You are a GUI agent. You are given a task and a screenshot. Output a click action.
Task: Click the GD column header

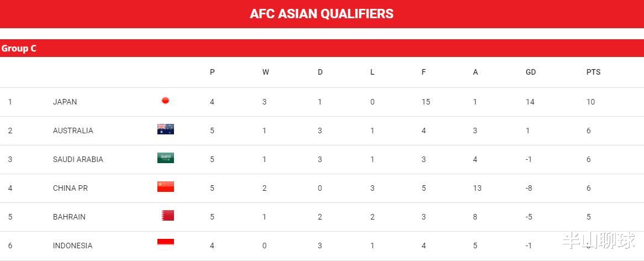[531, 72]
